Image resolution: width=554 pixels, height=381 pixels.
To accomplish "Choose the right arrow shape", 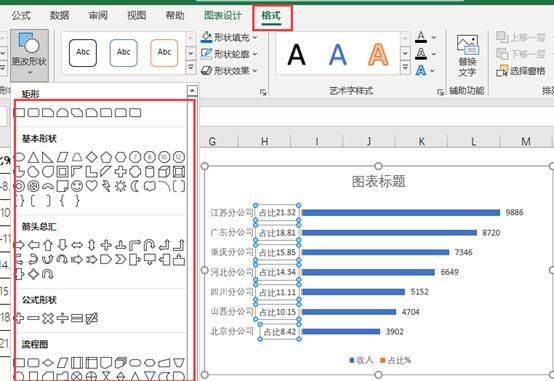I will pos(19,245).
